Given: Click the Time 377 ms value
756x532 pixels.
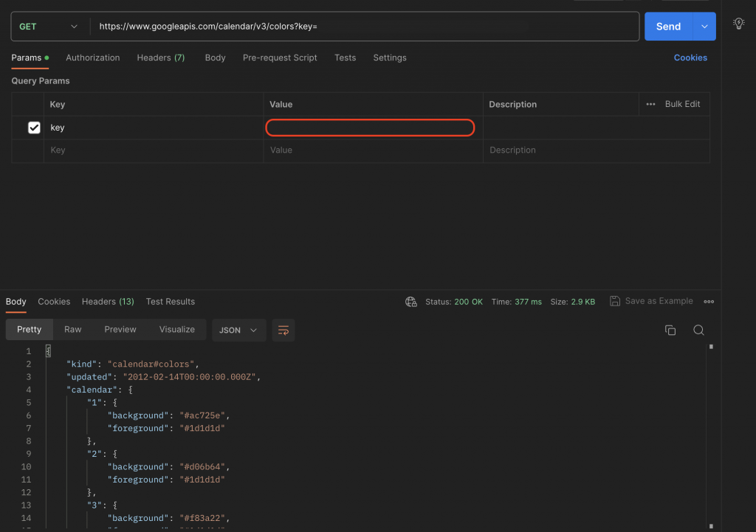Looking at the screenshot, I should [x=528, y=302].
